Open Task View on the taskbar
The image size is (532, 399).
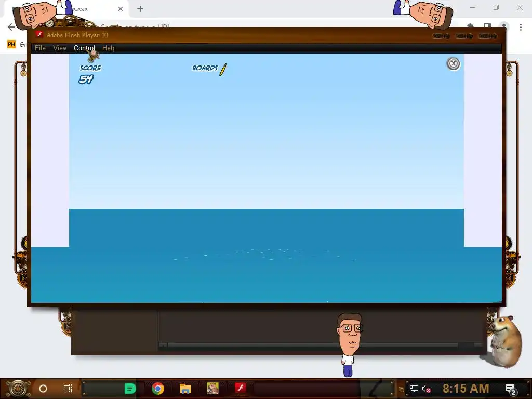68,389
